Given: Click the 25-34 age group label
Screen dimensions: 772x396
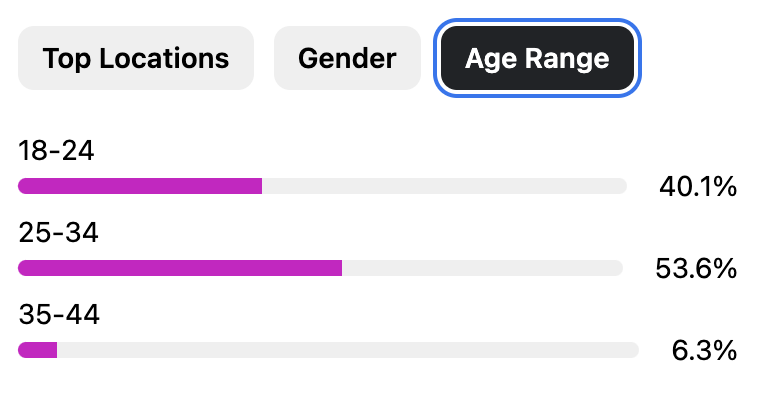Looking at the screenshot, I should point(58,232).
